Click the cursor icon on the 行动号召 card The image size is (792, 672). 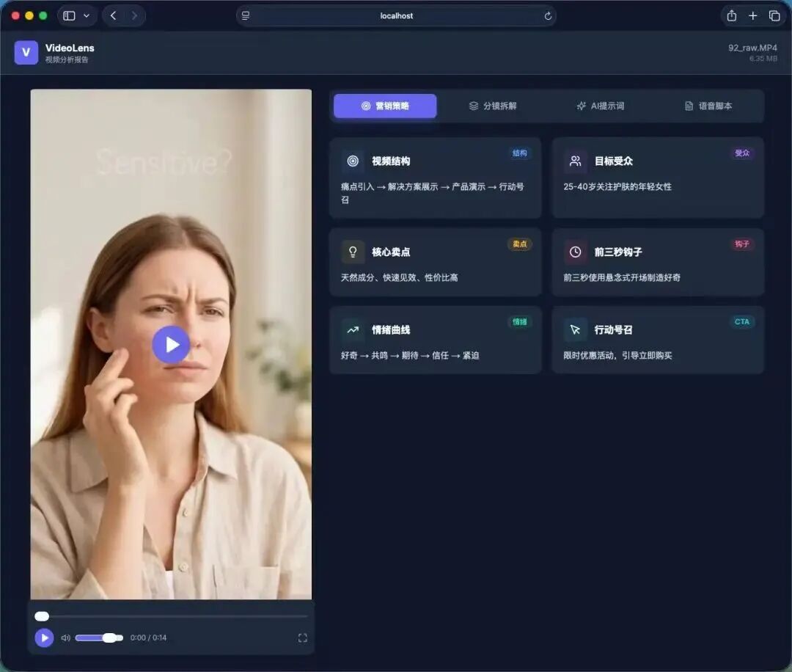(576, 329)
